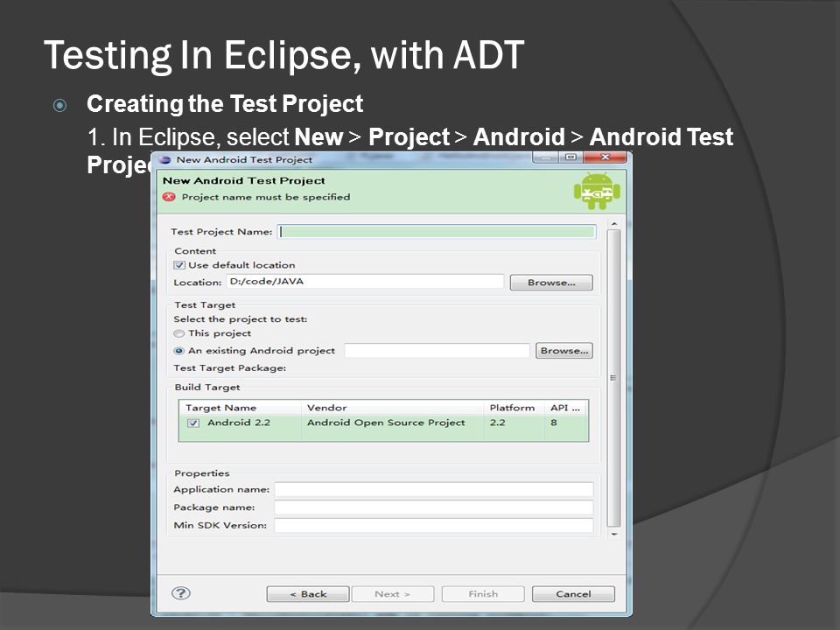Maximize the New Android Test Project dialog

(x=571, y=157)
